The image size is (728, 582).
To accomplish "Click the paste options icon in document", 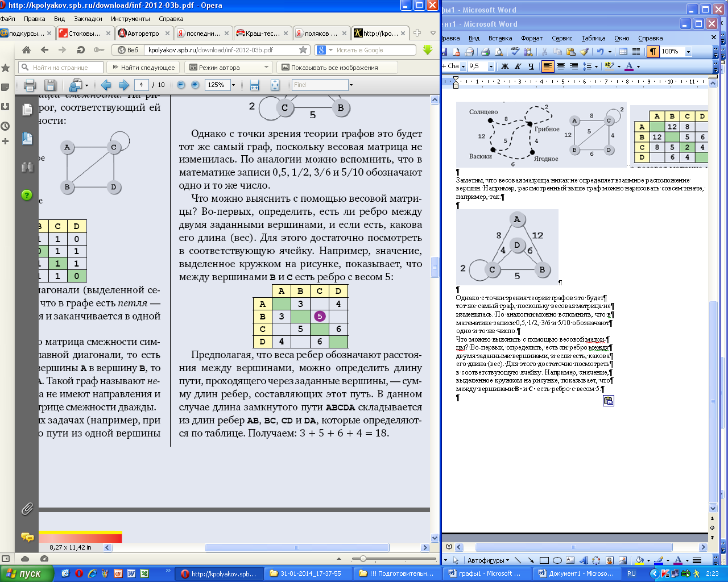I will tap(609, 401).
